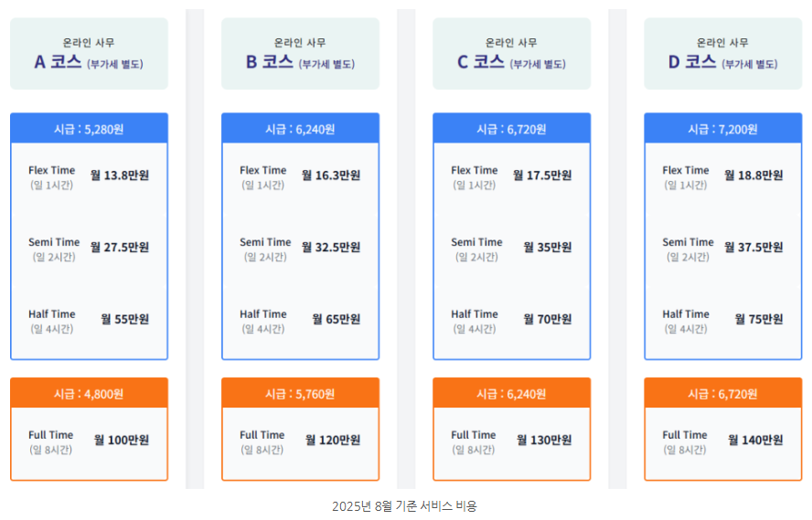812x520 pixels.
Task: Choose C course Flex Time 월 17.5만원
Action: (511, 177)
